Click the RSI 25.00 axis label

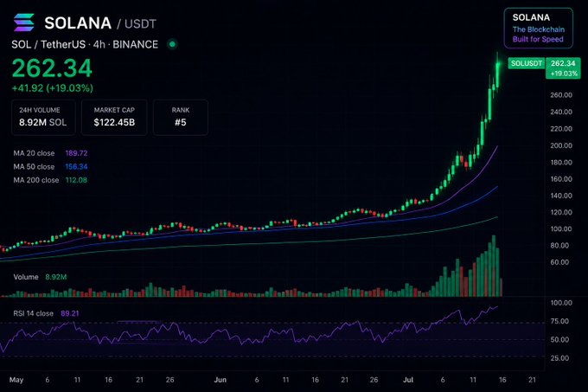click(x=559, y=358)
